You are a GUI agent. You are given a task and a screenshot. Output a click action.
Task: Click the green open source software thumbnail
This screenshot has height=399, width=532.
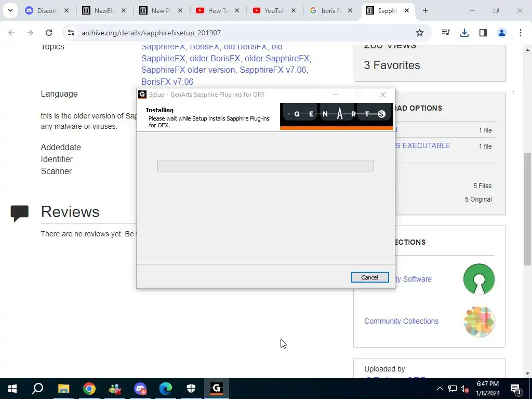[x=478, y=279]
